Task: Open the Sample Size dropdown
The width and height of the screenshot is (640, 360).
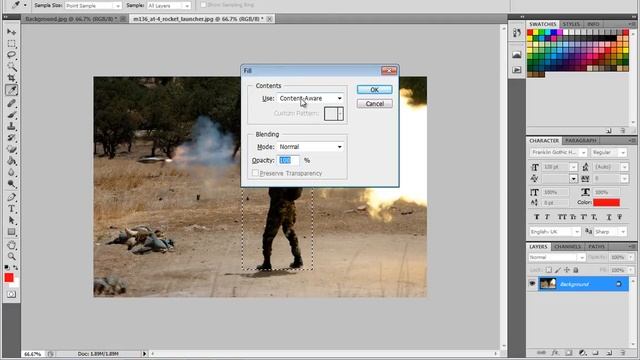Action: coord(93,5)
